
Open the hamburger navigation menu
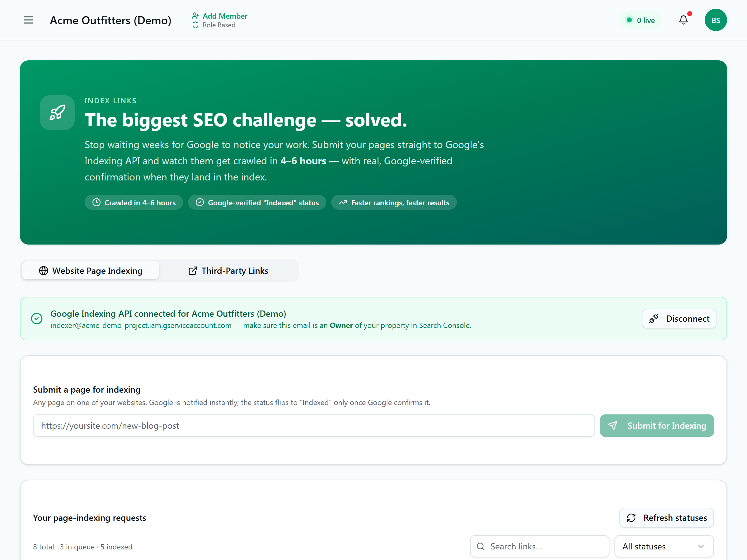(29, 20)
